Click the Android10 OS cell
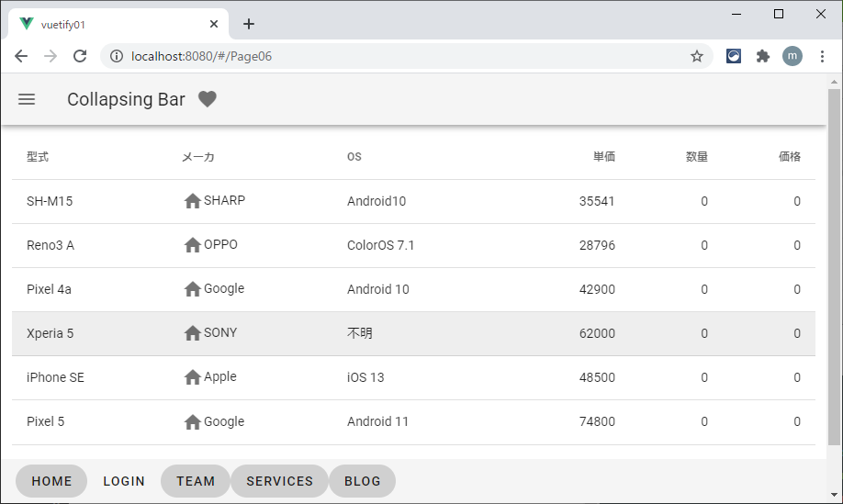 click(x=377, y=201)
